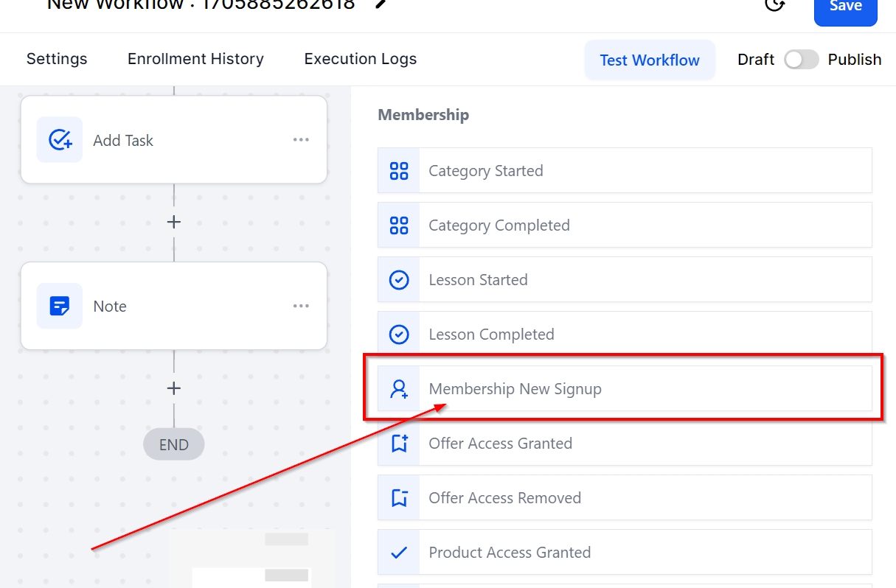Edit workflow name with pencil icon
This screenshot has height=588, width=896.
(x=381, y=4)
